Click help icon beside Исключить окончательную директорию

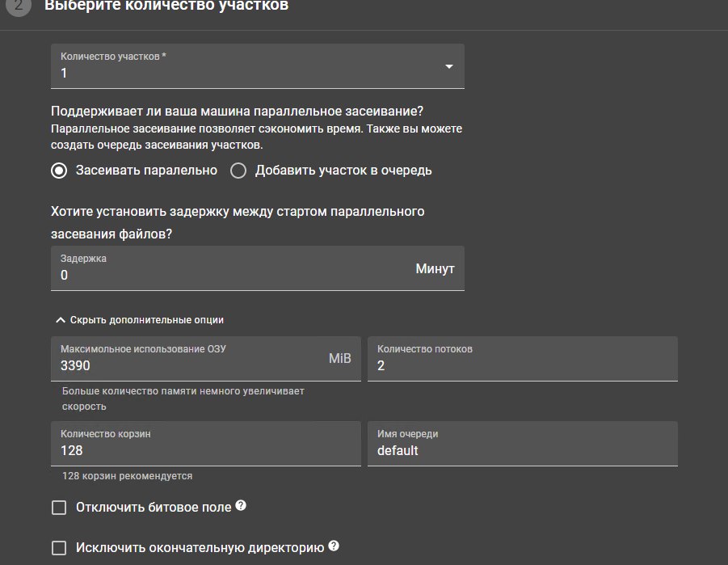(x=333, y=546)
